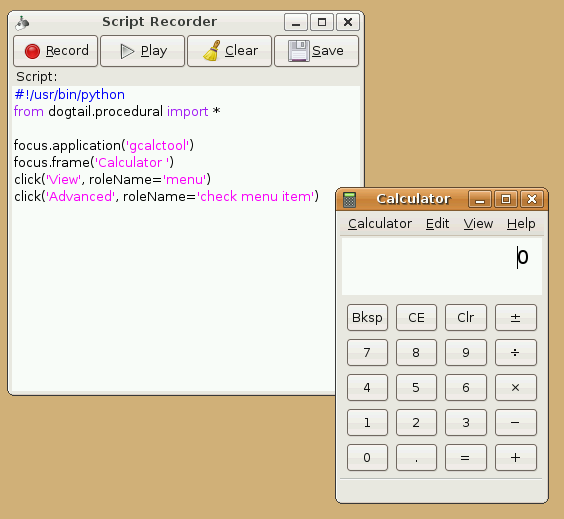
Task: Click the digit 1 key
Action: [x=367, y=422]
